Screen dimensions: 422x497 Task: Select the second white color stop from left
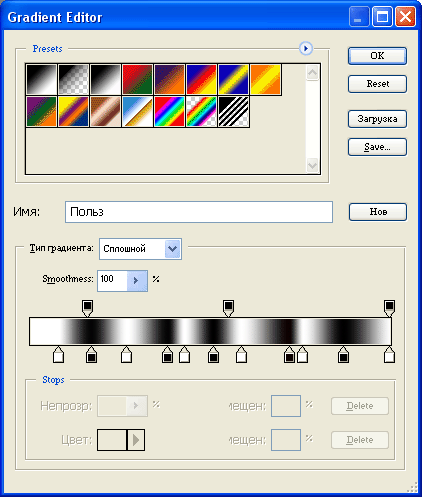tap(126, 355)
